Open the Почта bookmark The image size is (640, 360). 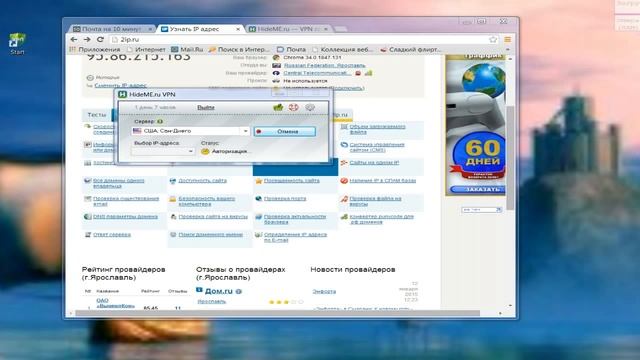click(x=291, y=49)
